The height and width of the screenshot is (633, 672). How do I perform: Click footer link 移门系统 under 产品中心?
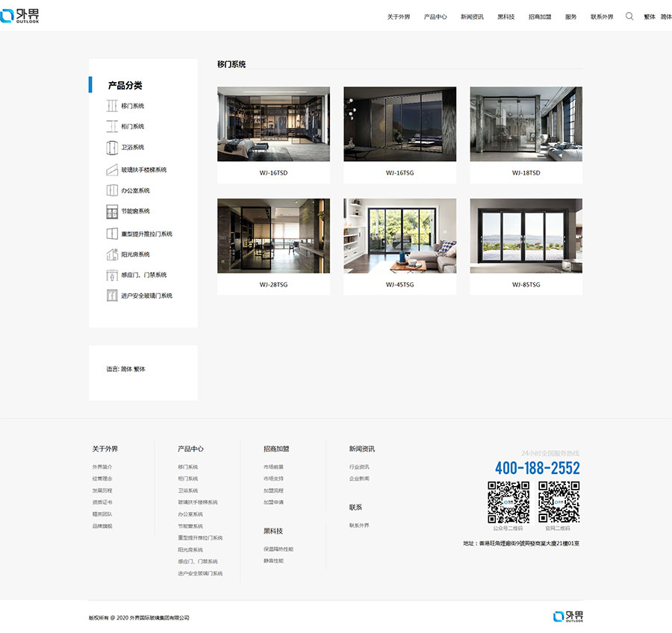187,467
